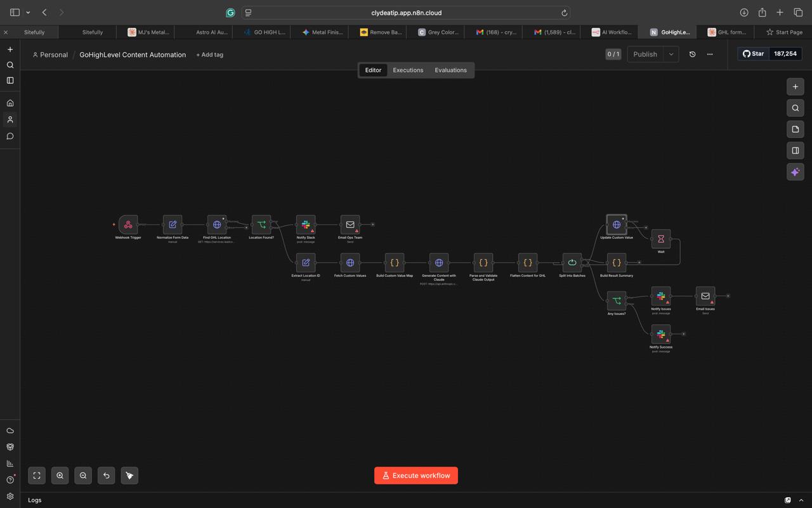The height and width of the screenshot is (508, 812).
Task: Add a sticky note to canvas
Action: tap(796, 130)
